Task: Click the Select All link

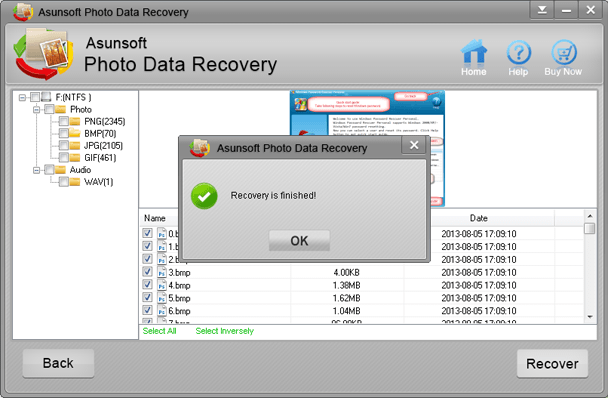Action: tap(159, 331)
